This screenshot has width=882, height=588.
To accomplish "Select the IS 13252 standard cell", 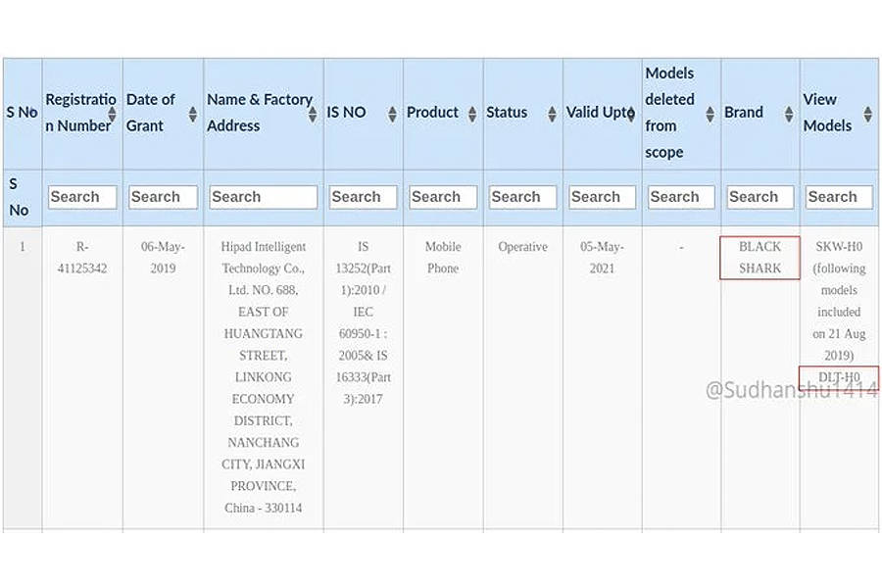I will point(363,322).
